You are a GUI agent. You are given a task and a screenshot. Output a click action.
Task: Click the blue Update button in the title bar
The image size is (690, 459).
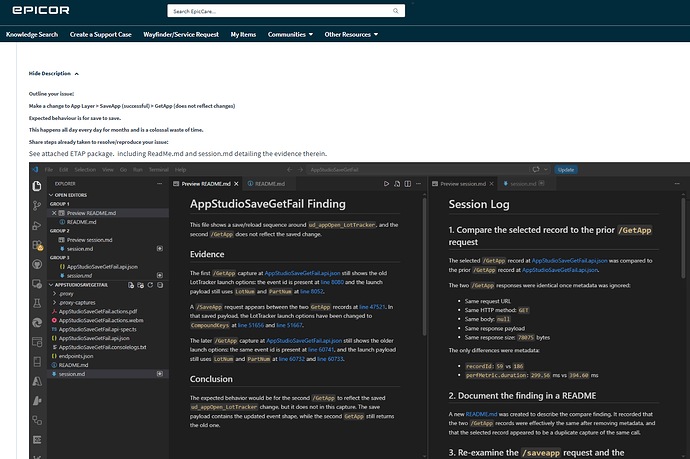(566, 170)
